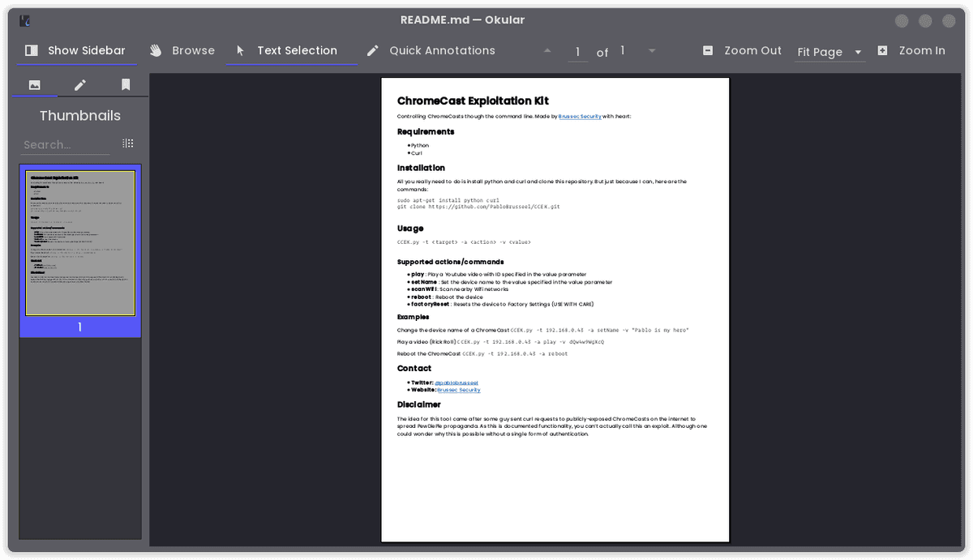
Task: Click the 'sudo apt-get install python curl' line
Action: pyautogui.click(x=448, y=200)
